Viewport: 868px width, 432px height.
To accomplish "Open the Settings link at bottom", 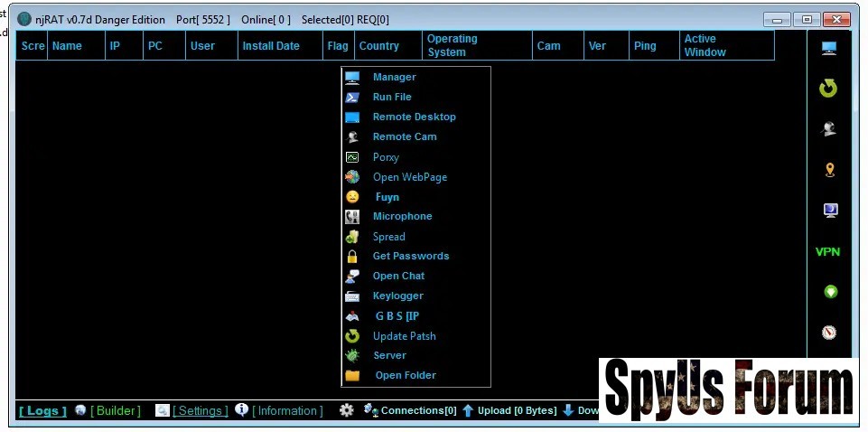I will [x=201, y=411].
